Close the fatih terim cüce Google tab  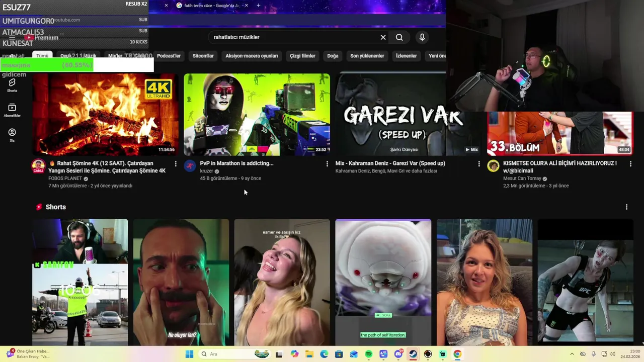pyautogui.click(x=246, y=6)
